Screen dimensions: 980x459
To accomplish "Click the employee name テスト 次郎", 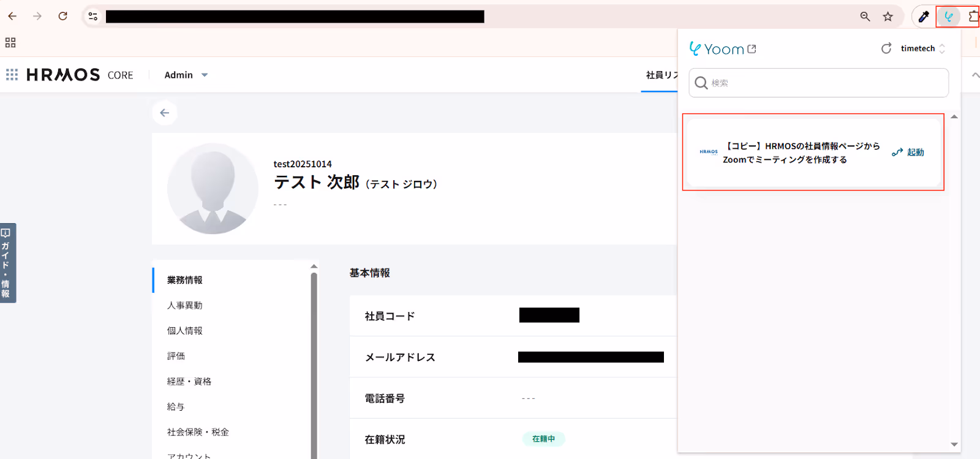I will point(317,183).
